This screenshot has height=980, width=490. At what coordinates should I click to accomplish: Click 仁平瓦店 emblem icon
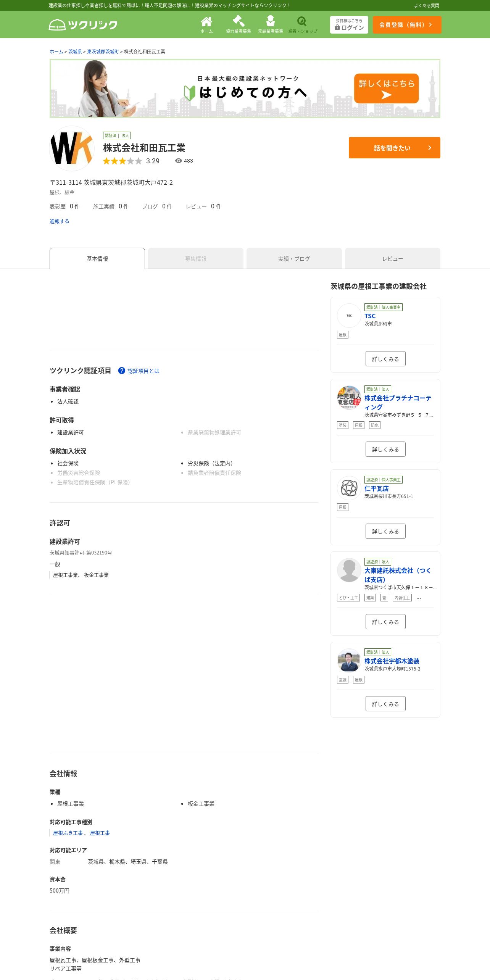[x=349, y=488]
